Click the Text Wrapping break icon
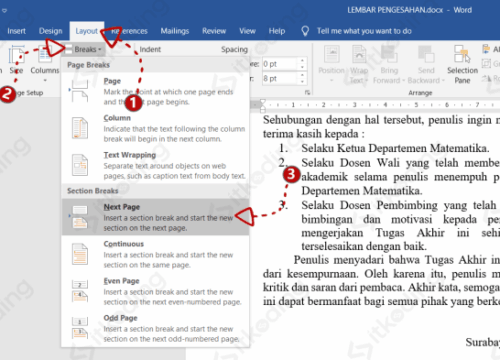This screenshot has width=500, height=360. [80, 165]
